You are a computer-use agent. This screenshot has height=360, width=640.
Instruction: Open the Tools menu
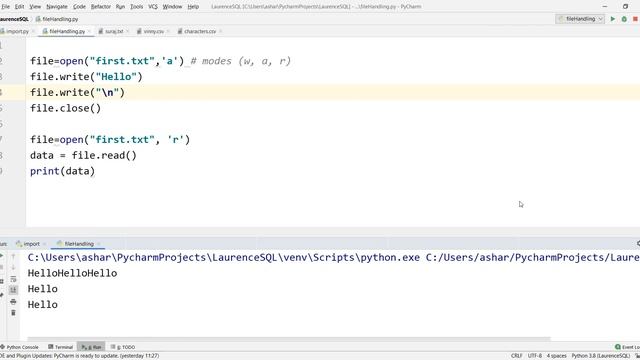137,7
